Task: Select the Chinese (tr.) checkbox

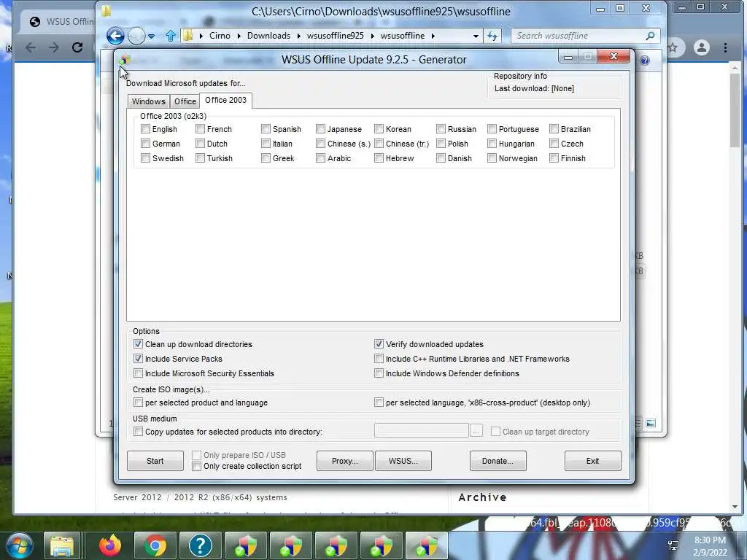Action: [379, 144]
